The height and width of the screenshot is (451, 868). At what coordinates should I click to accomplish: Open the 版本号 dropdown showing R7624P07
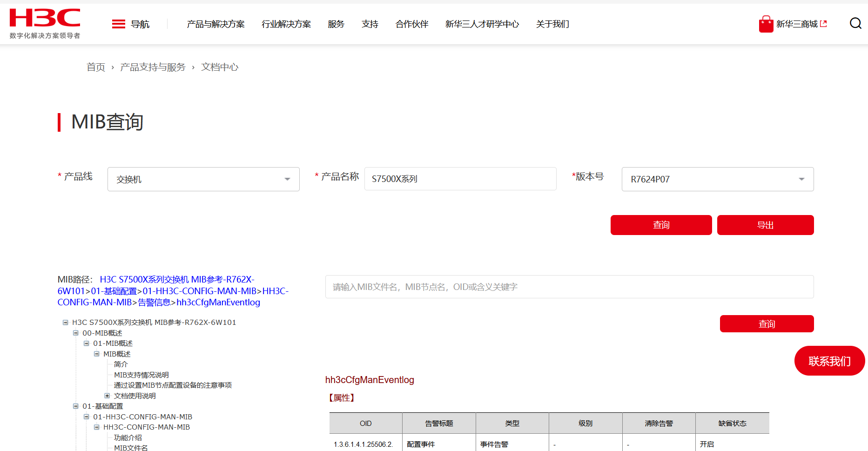pos(718,179)
